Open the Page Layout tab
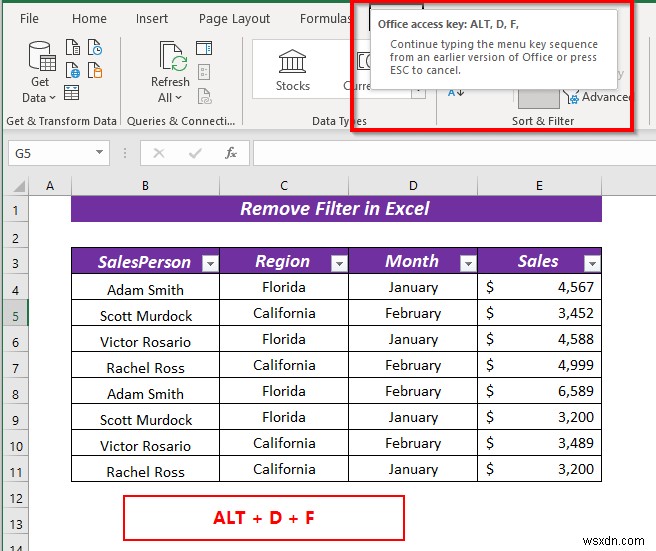This screenshot has height=551, width=656. click(234, 18)
